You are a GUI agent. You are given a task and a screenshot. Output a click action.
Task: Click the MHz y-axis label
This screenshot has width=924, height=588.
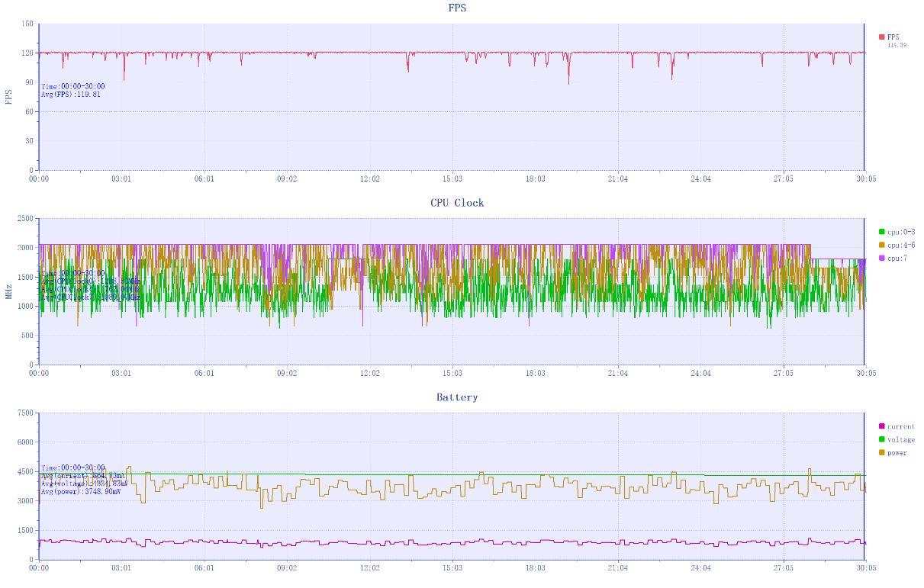click(x=8, y=291)
